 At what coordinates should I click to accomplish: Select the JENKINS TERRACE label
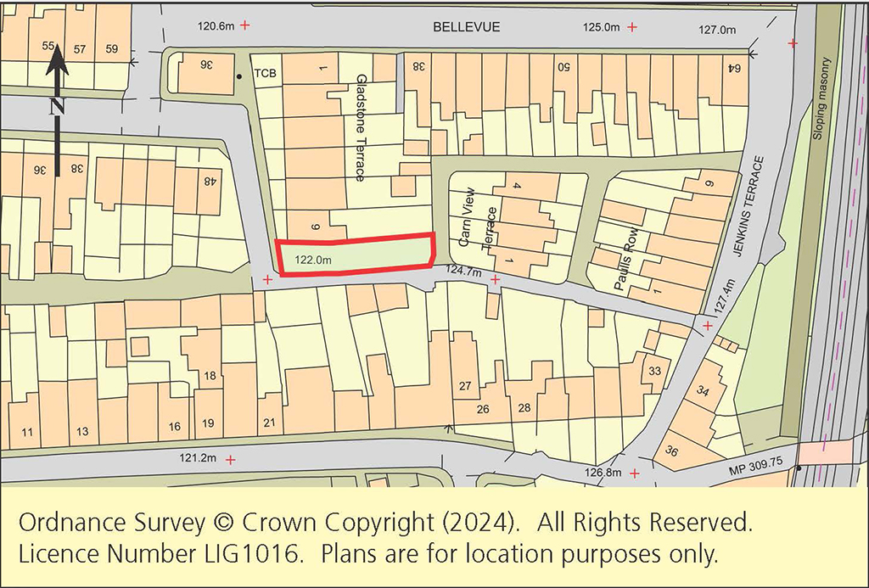pos(748,207)
